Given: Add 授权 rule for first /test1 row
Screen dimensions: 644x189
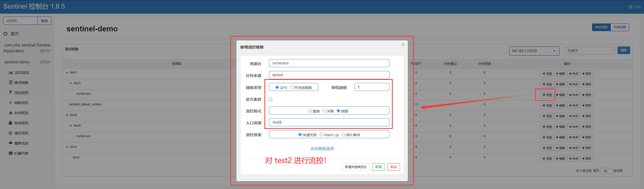Looking at the screenshot, I should click(587, 74).
